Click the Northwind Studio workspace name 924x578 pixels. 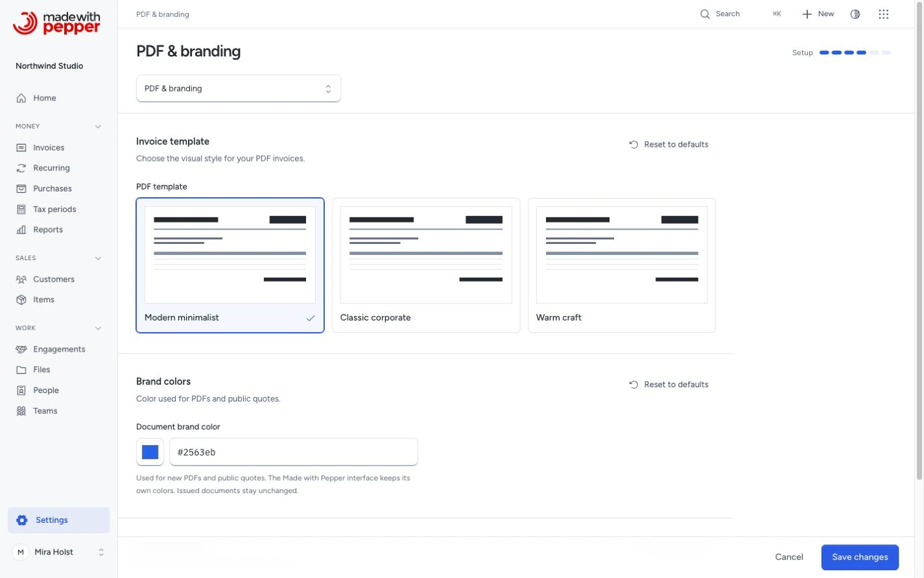[x=49, y=66]
